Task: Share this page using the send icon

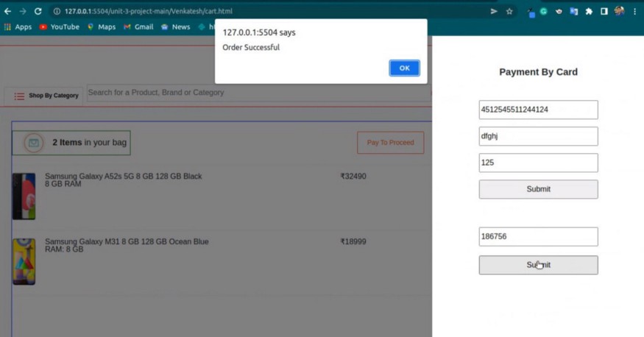Action: (494, 12)
